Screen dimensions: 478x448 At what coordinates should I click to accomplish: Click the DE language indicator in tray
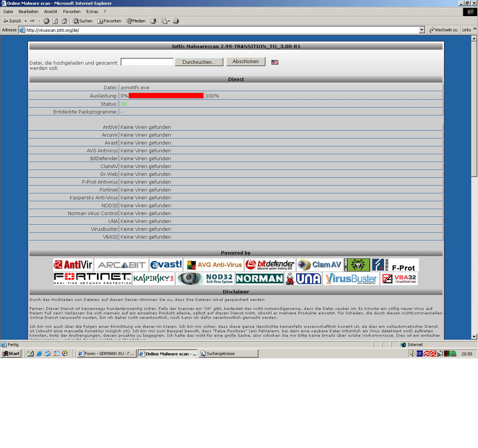tap(420, 354)
